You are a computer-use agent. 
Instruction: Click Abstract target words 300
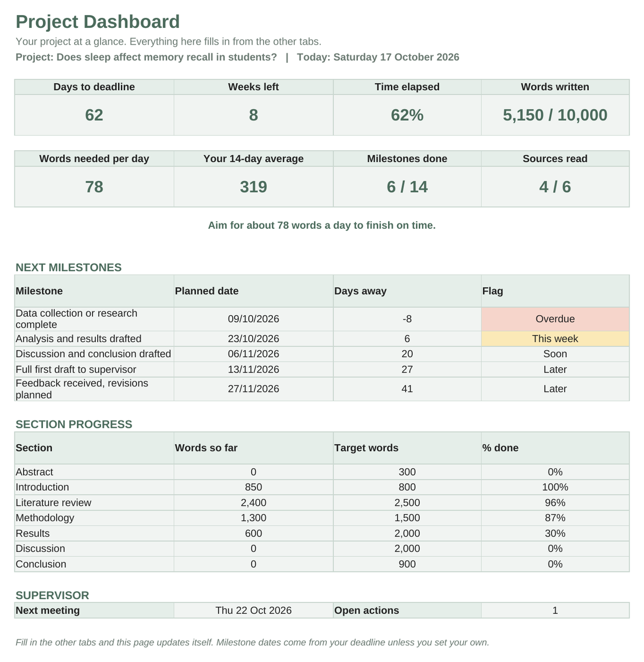click(x=407, y=472)
